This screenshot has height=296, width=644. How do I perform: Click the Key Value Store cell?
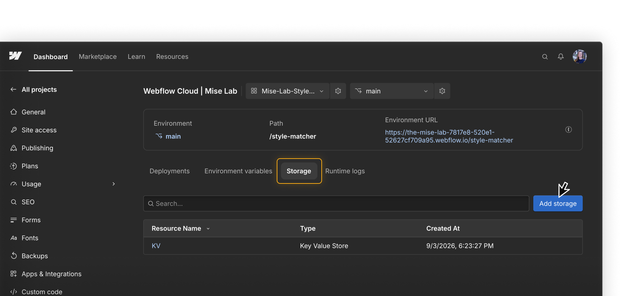coord(324,246)
